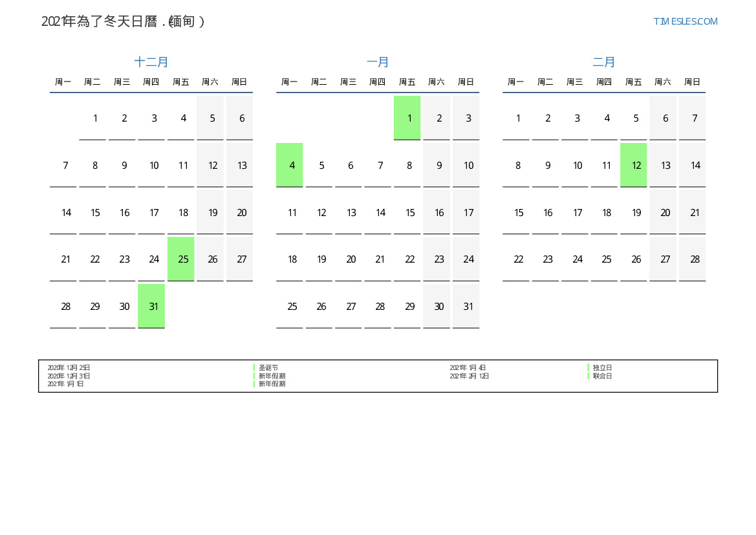Select green-highlighted February 12 cell
The image size is (756, 535).
pos(634,165)
